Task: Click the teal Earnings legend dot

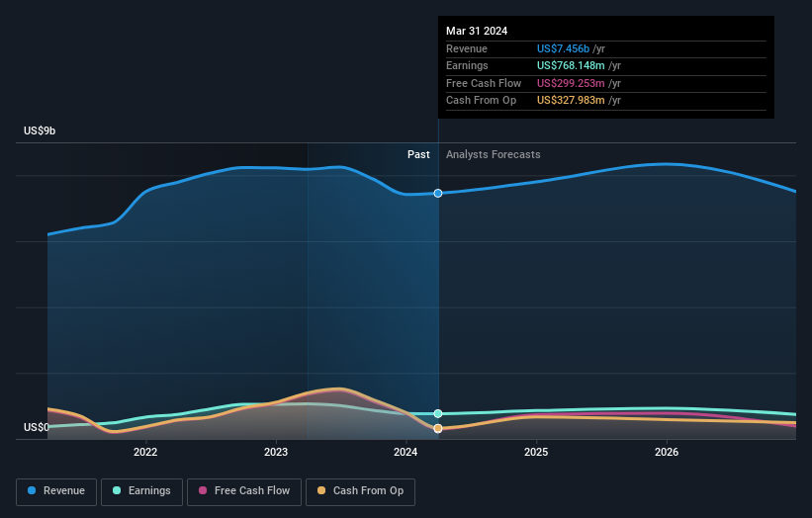Action: point(117,490)
